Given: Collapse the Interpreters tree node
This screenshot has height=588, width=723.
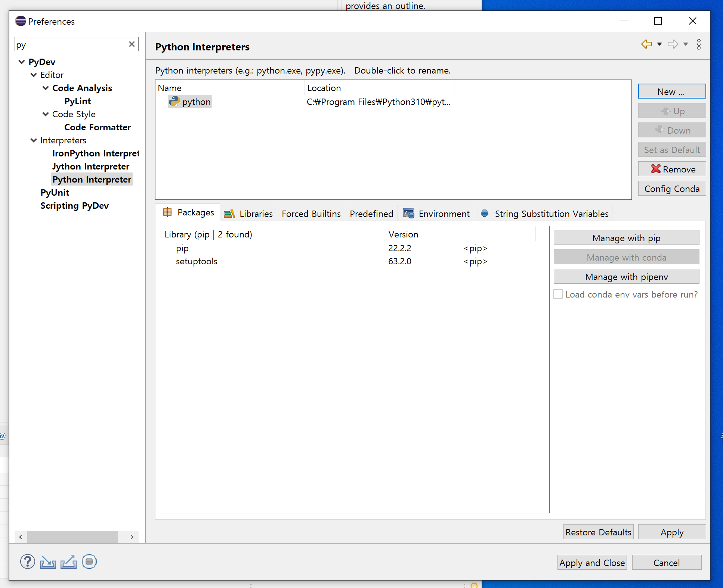Looking at the screenshot, I should (x=34, y=140).
